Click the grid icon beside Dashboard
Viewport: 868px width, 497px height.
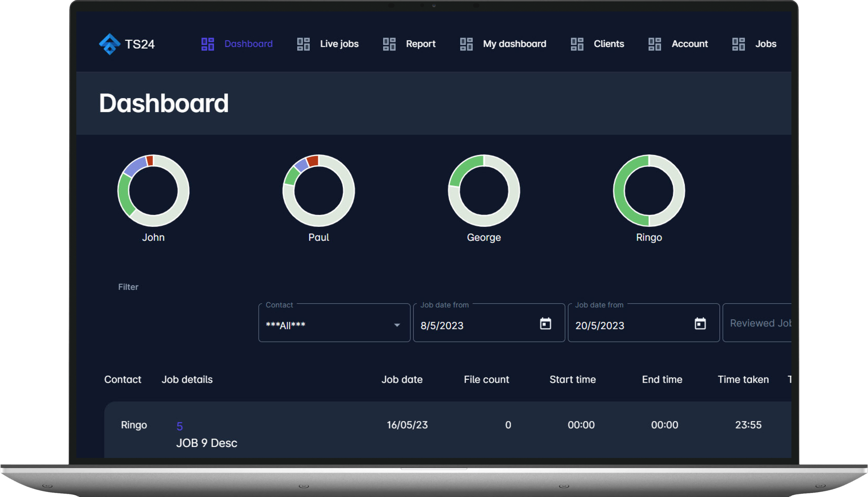click(x=208, y=44)
